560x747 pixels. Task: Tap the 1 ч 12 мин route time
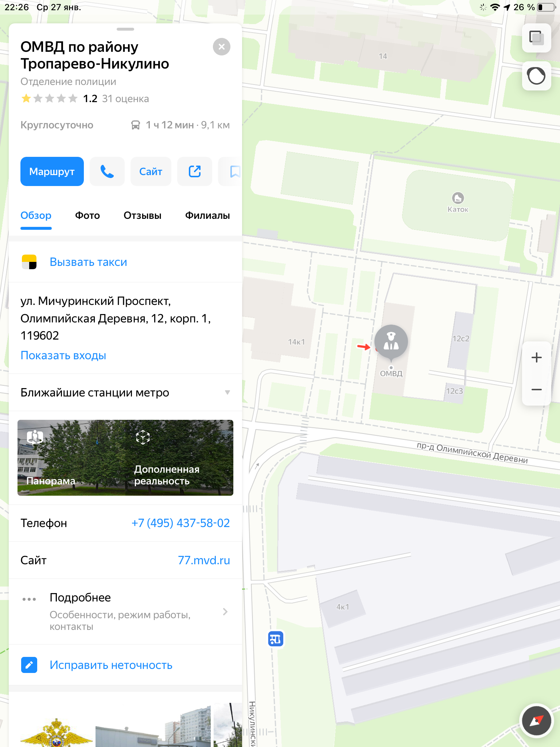point(170,125)
